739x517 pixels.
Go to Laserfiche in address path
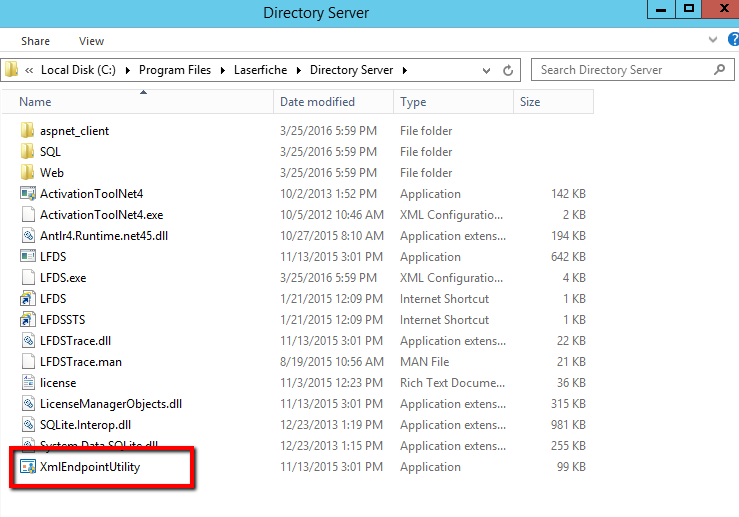260,70
